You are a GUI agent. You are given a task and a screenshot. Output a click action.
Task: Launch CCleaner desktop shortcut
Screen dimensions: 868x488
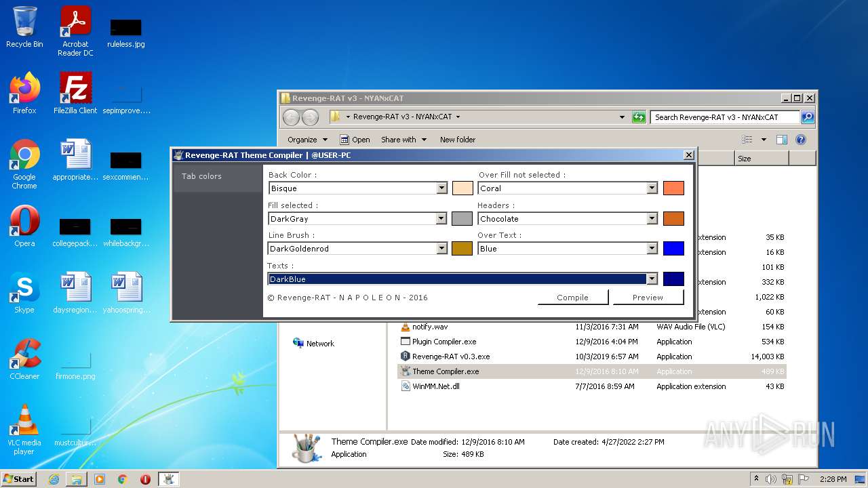point(24,359)
